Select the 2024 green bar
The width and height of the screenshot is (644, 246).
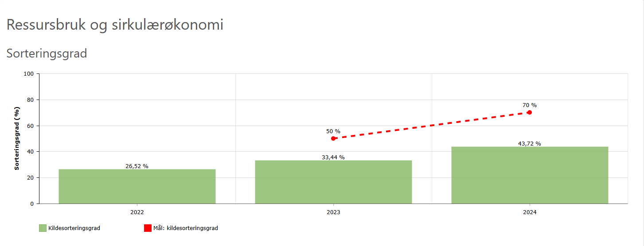[x=530, y=175]
